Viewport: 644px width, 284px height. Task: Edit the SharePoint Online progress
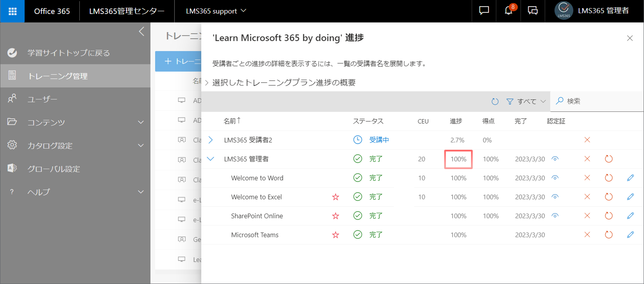(x=630, y=216)
